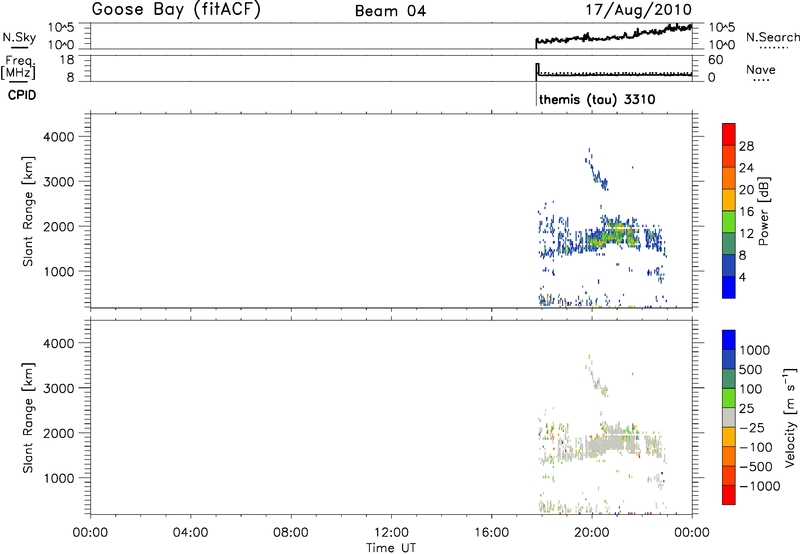
Task: Click the blue bottom of power colorbar
Action: pos(729,287)
